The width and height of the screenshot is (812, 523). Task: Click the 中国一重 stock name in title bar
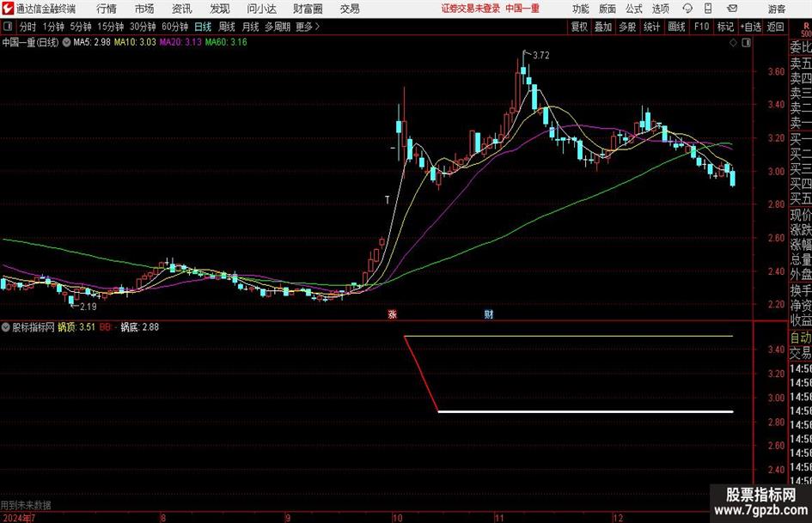click(x=522, y=9)
